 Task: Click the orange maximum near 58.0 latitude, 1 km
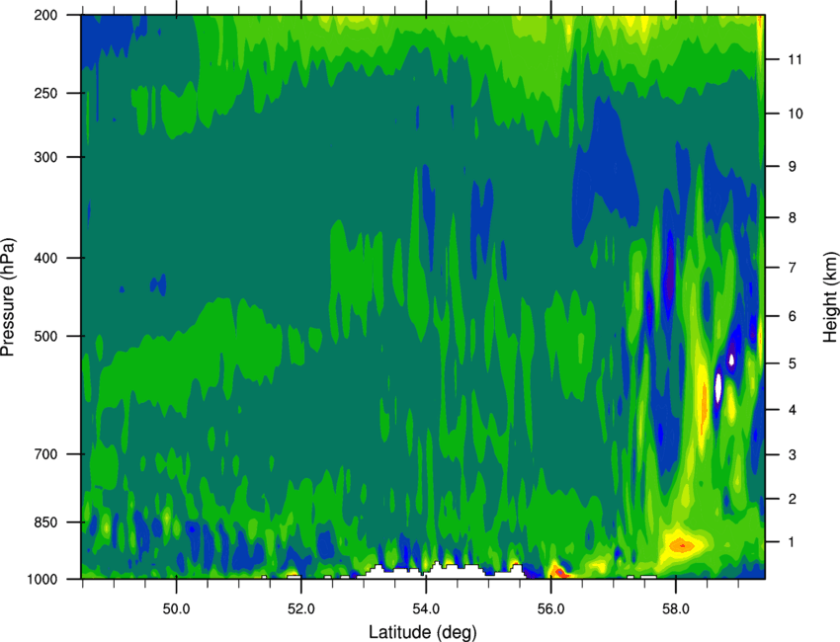tap(682, 545)
